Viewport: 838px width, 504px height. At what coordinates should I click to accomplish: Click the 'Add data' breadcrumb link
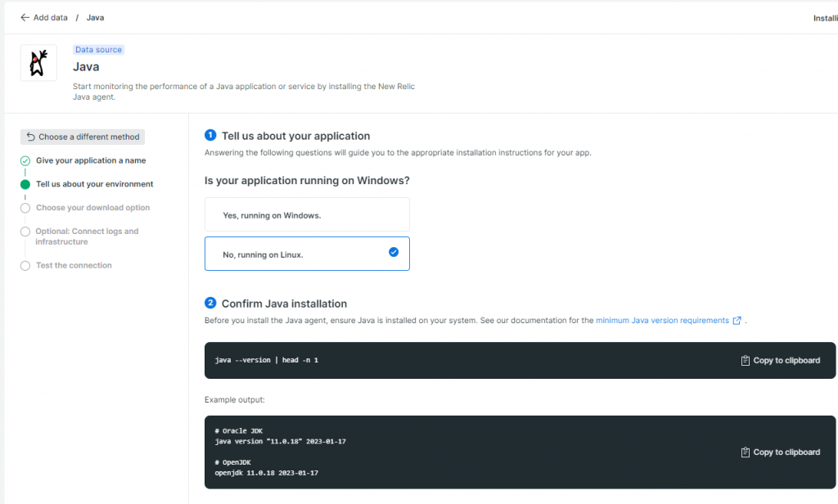pos(50,17)
